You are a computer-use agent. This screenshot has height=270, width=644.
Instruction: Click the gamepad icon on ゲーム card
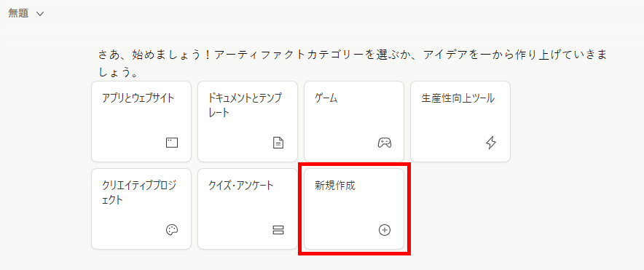[385, 143]
